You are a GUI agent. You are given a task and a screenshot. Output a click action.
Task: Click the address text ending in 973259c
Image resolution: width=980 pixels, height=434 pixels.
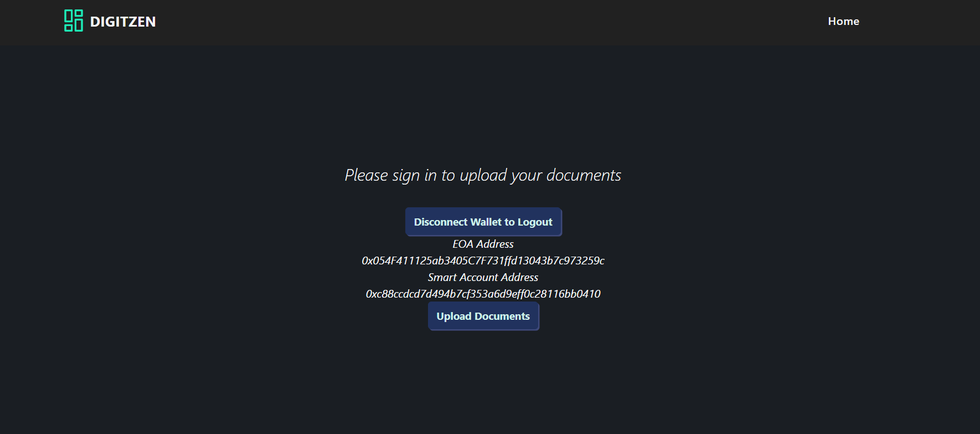(x=483, y=261)
